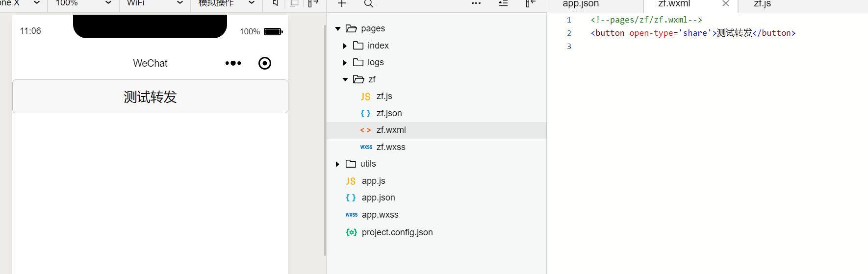Toggle the simulator dock side icon
Image resolution: width=868 pixels, height=274 pixels.
click(313, 3)
